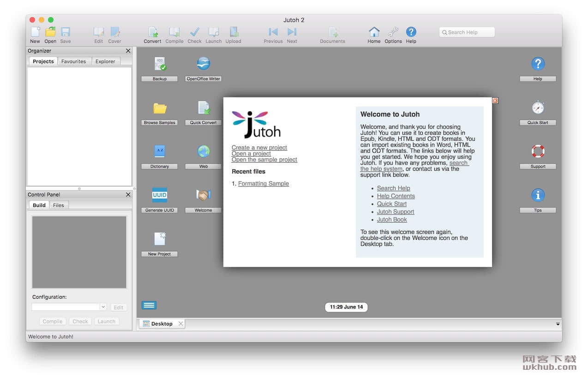Select the Tips info desktop icon
588x379 pixels.
[538, 195]
